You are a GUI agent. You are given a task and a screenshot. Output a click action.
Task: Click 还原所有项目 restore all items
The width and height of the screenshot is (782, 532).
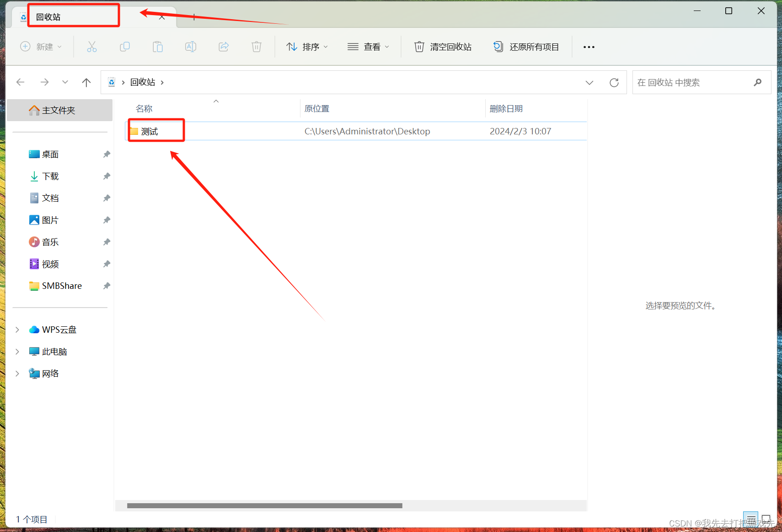pyautogui.click(x=526, y=47)
